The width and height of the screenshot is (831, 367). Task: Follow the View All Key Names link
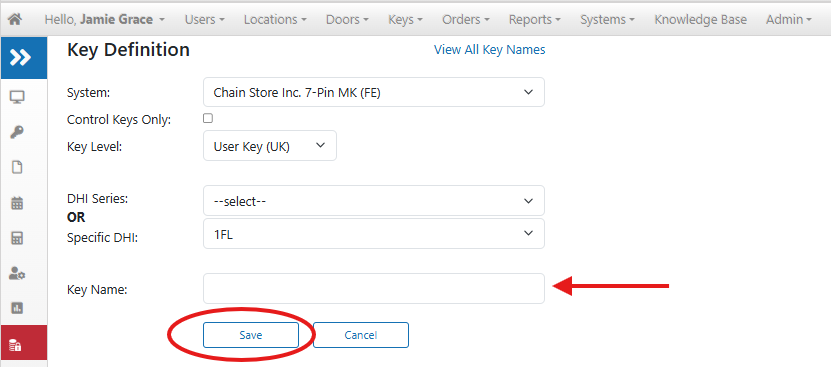tap(490, 50)
